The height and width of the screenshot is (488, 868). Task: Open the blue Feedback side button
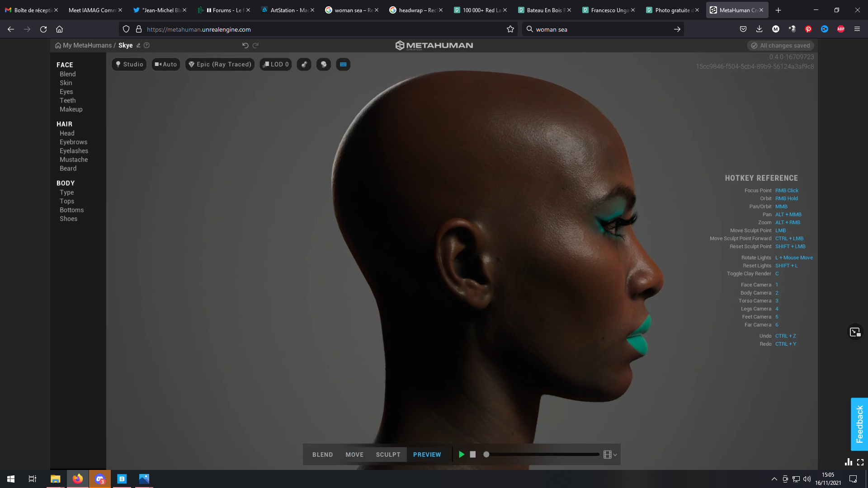click(x=859, y=424)
